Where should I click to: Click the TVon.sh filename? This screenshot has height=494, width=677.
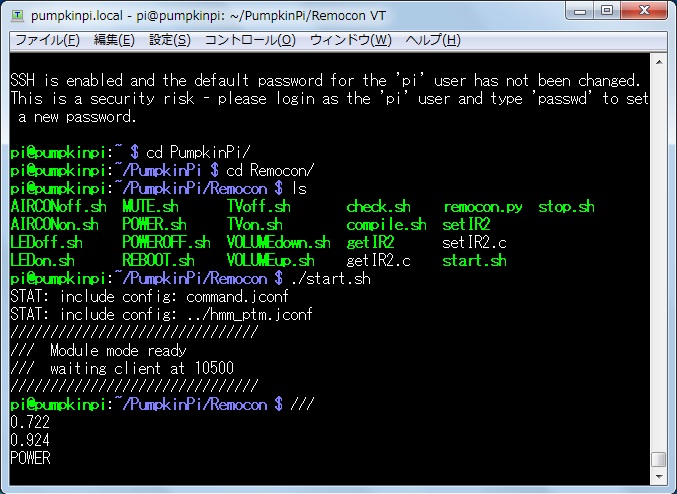(255, 225)
